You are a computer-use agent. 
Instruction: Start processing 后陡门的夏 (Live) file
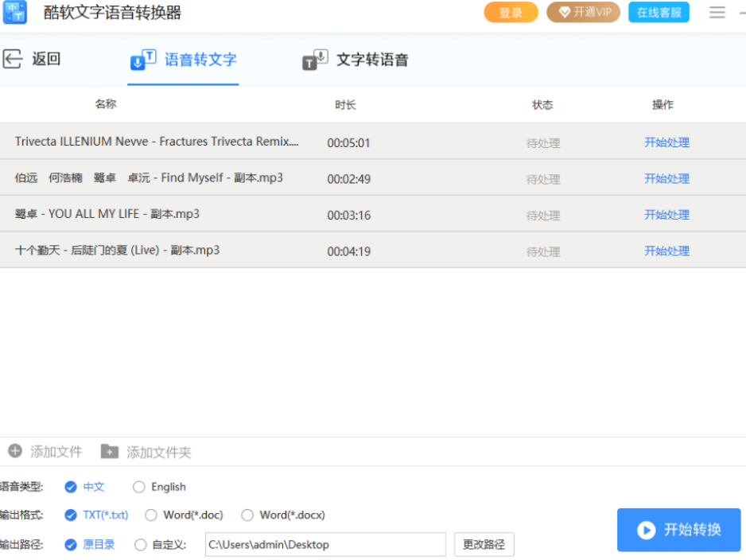(666, 251)
